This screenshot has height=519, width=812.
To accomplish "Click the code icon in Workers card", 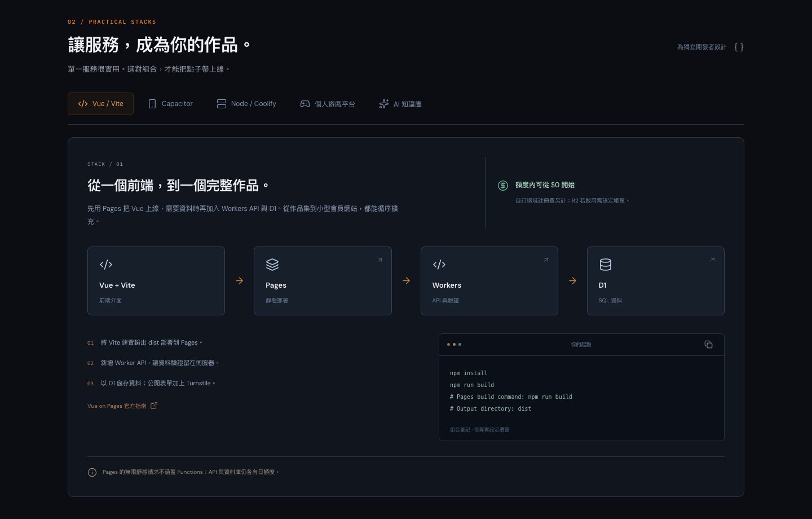I will click(439, 265).
